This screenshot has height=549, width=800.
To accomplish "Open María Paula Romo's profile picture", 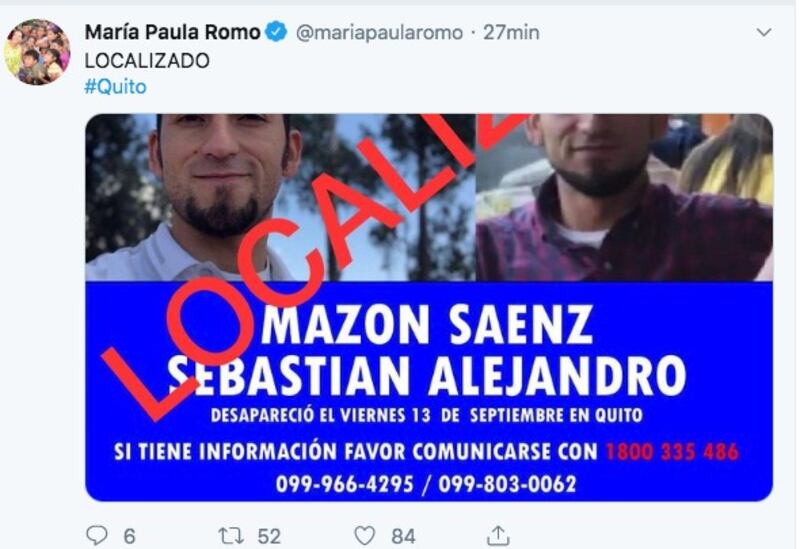I will coord(37,52).
